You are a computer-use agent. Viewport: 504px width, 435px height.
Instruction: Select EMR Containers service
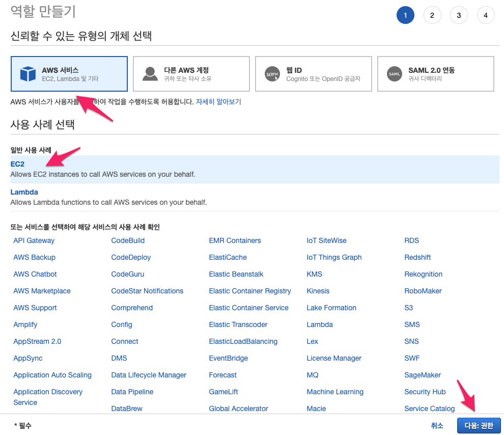[235, 240]
